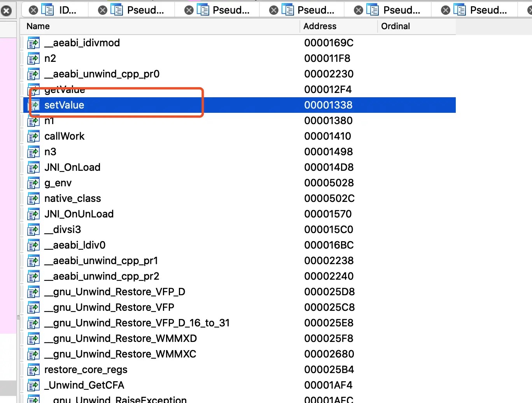Click the icon next to callWork
Viewport: 532px width, 403px height.
click(x=33, y=137)
